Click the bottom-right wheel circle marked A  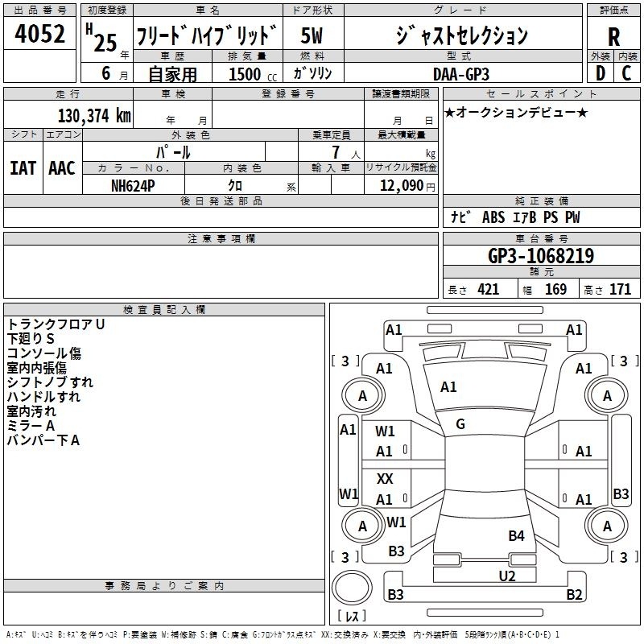tap(607, 526)
